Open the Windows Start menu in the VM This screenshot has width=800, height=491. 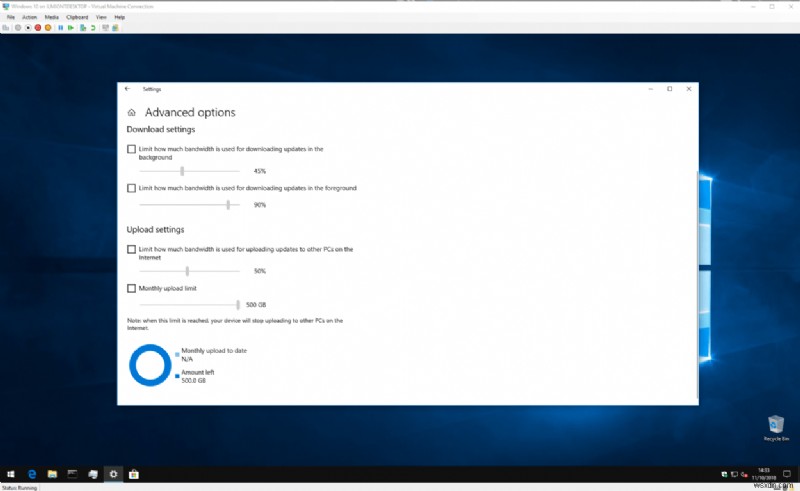11,474
